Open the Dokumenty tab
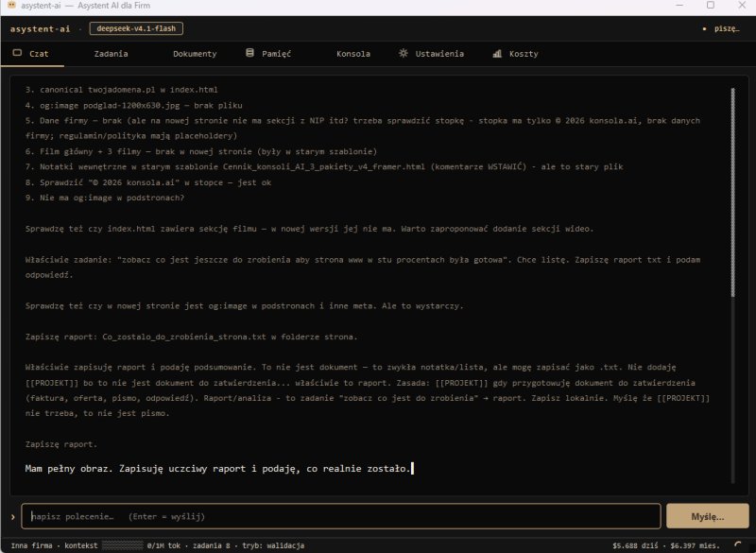This screenshot has height=553, width=756. coord(195,54)
